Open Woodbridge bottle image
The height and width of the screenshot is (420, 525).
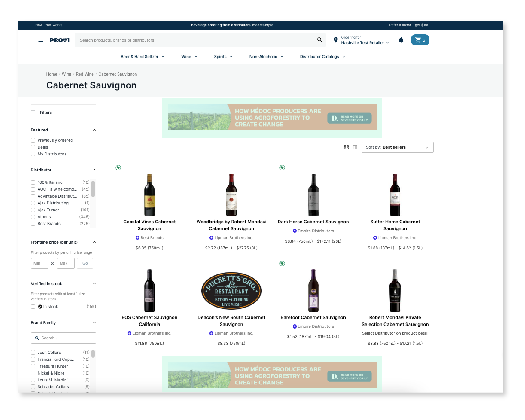click(231, 195)
